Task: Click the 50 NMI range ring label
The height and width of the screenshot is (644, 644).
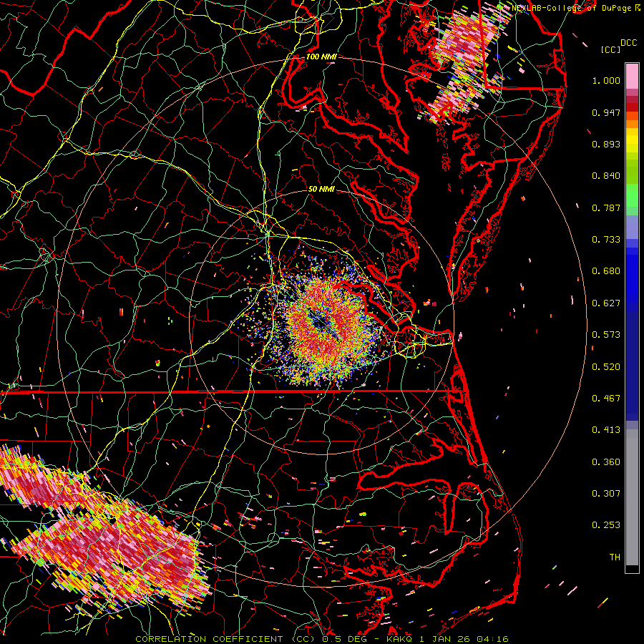Action: [321, 190]
